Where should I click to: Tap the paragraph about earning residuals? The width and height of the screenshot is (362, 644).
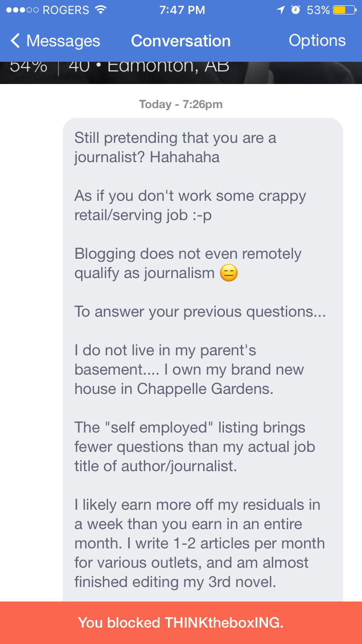tap(199, 543)
